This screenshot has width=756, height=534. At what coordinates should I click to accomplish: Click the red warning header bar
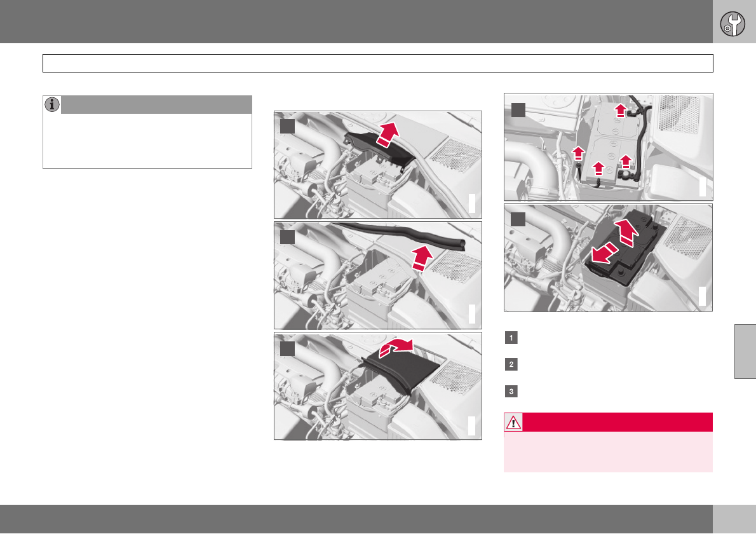617,422
